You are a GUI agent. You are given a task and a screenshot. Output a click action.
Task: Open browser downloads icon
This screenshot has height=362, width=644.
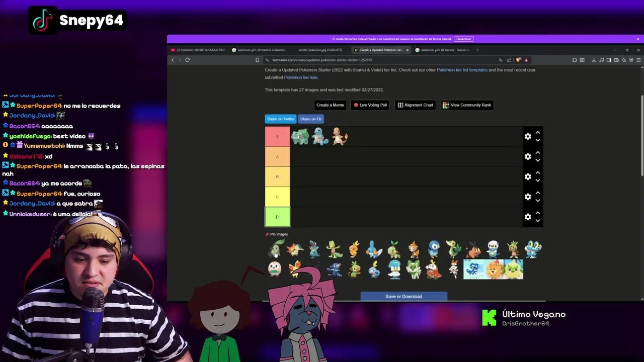(594, 60)
